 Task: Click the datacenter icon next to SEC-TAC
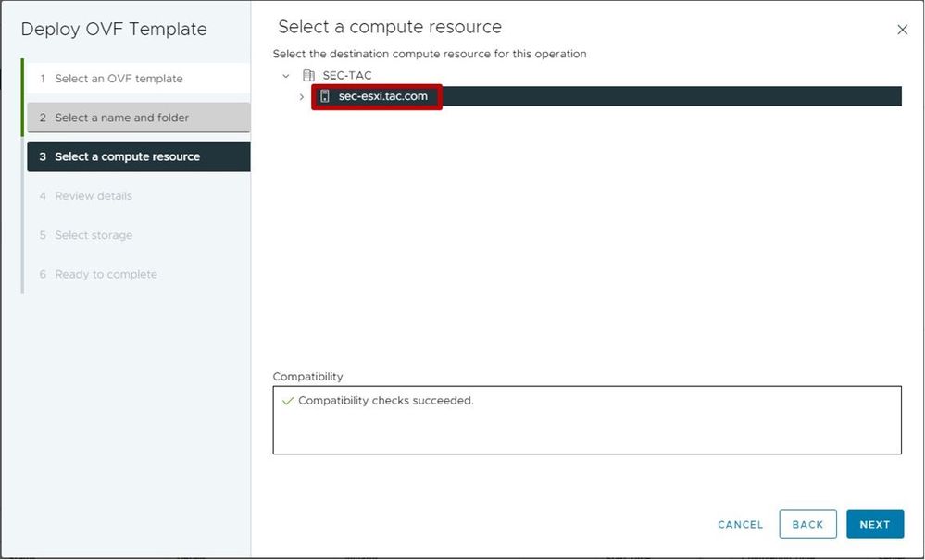click(x=308, y=76)
